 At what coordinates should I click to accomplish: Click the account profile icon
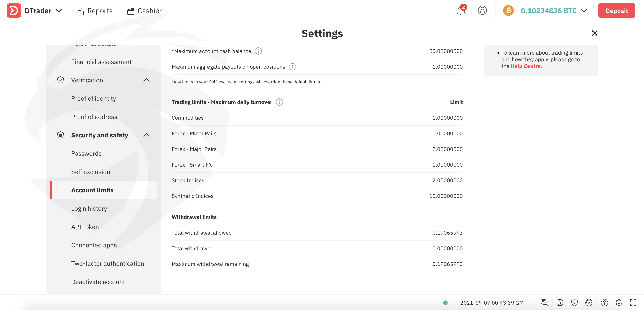click(482, 11)
